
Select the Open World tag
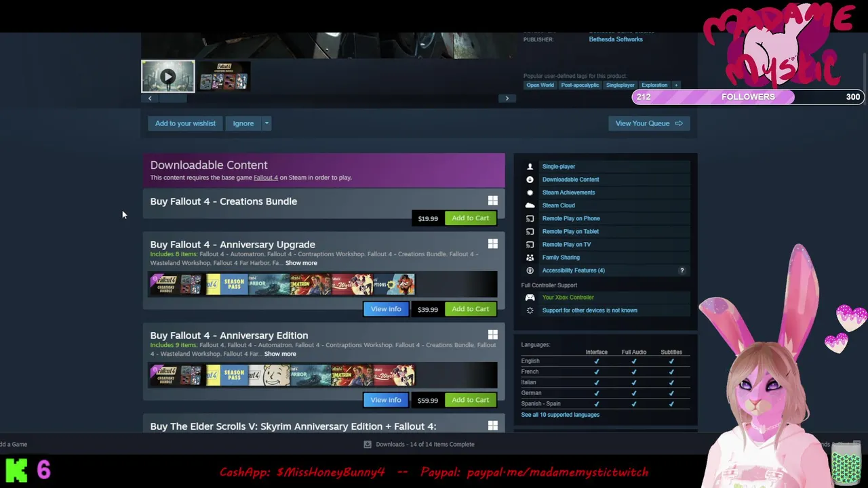[540, 85]
